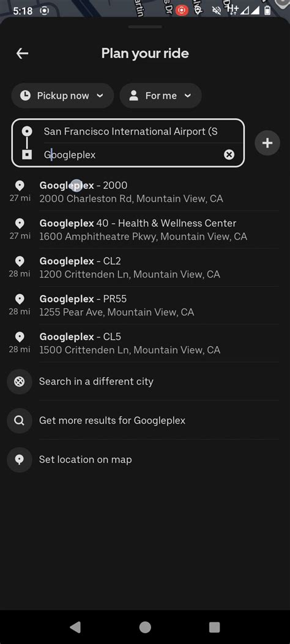The height and width of the screenshot is (644, 290).
Task: Tap the magnifier icon for more results
Action: (x=20, y=421)
